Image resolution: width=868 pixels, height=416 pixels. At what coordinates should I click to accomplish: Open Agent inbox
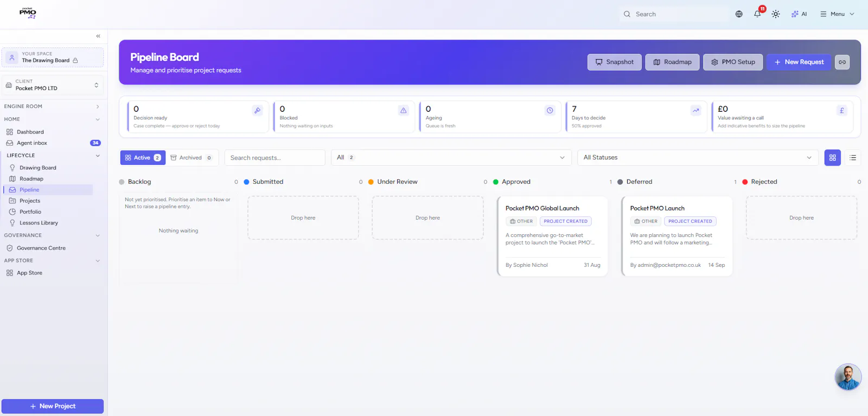point(32,143)
